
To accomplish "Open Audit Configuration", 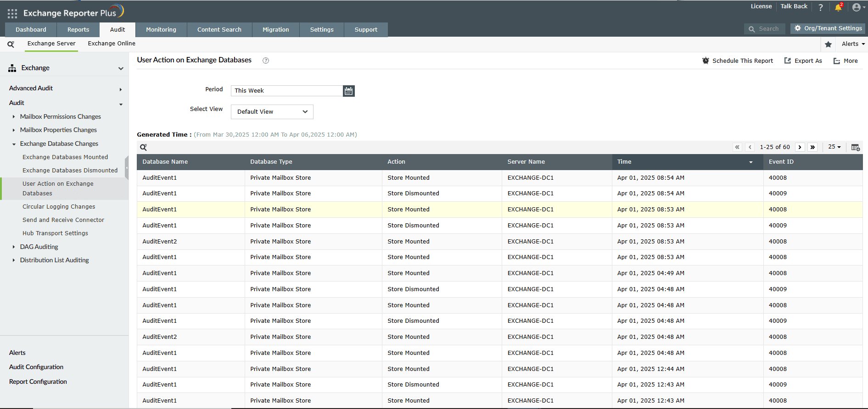I will [36, 367].
